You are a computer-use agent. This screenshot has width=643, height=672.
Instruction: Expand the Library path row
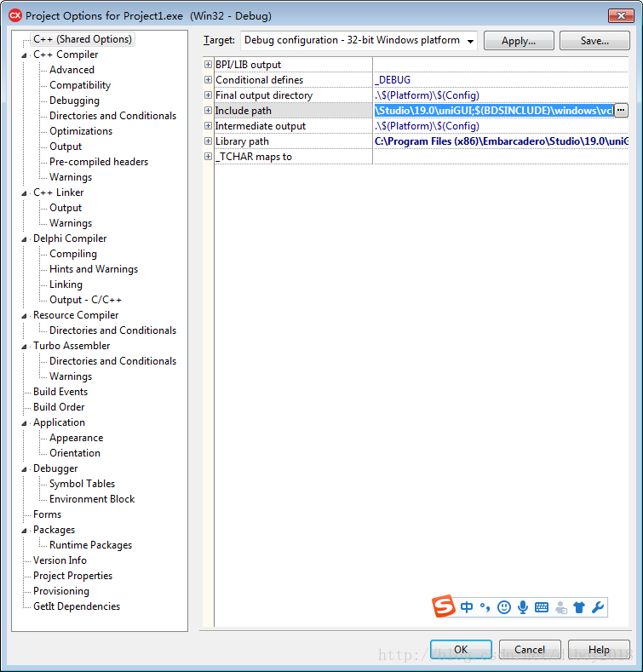(208, 141)
